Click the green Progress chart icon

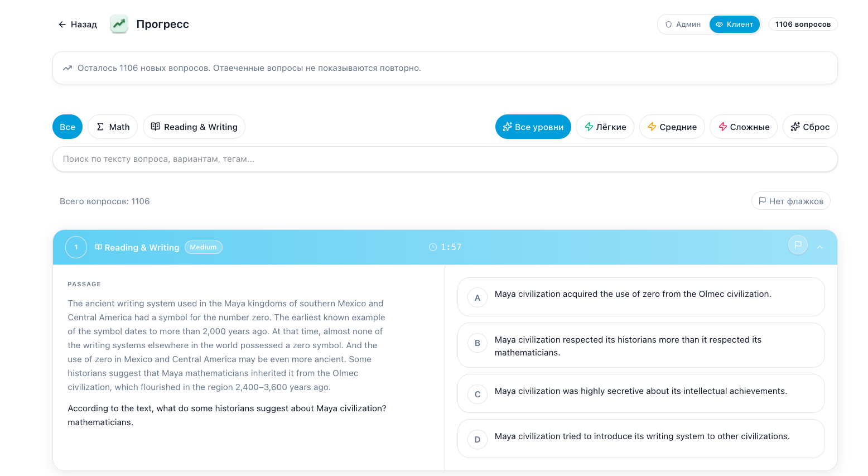[119, 24]
